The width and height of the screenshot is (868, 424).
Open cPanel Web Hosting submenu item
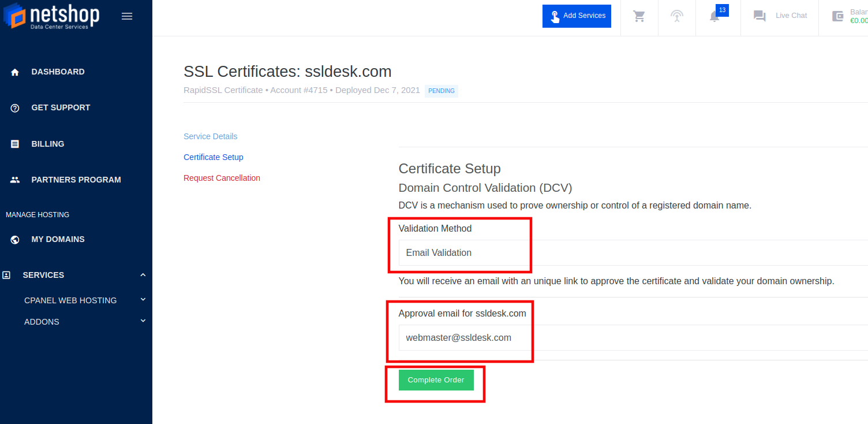click(x=70, y=300)
